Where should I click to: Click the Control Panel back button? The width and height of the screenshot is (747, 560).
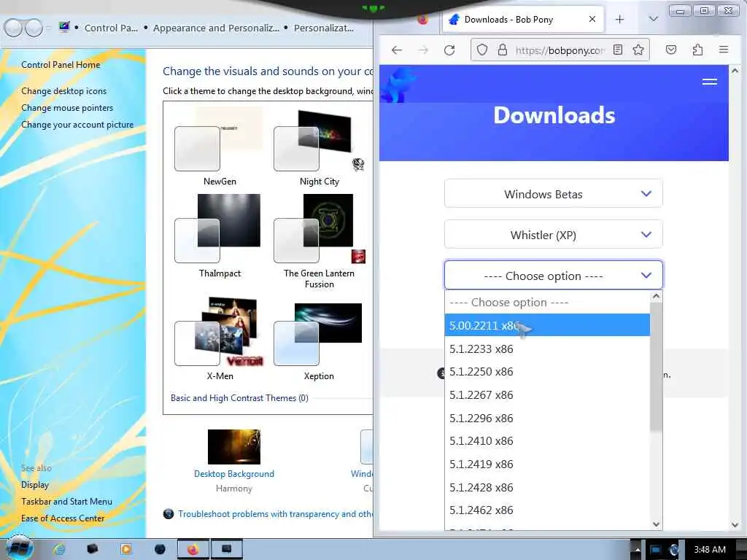click(x=13, y=28)
